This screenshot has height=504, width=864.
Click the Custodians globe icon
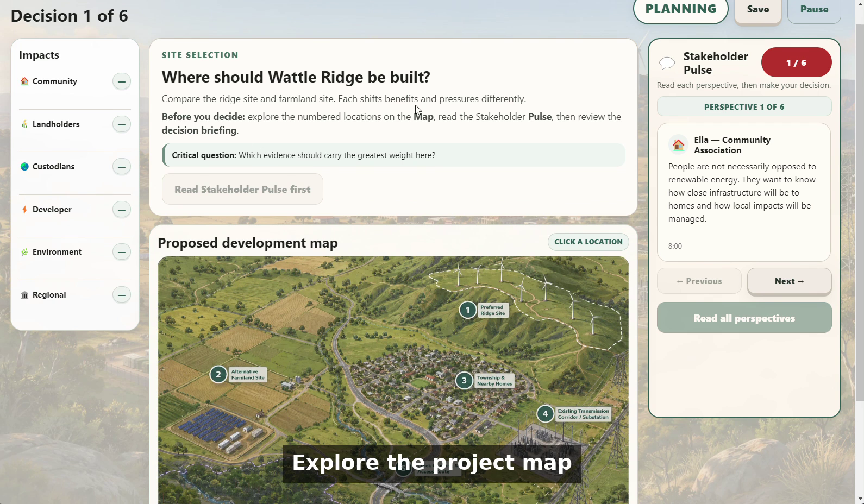[x=24, y=167]
